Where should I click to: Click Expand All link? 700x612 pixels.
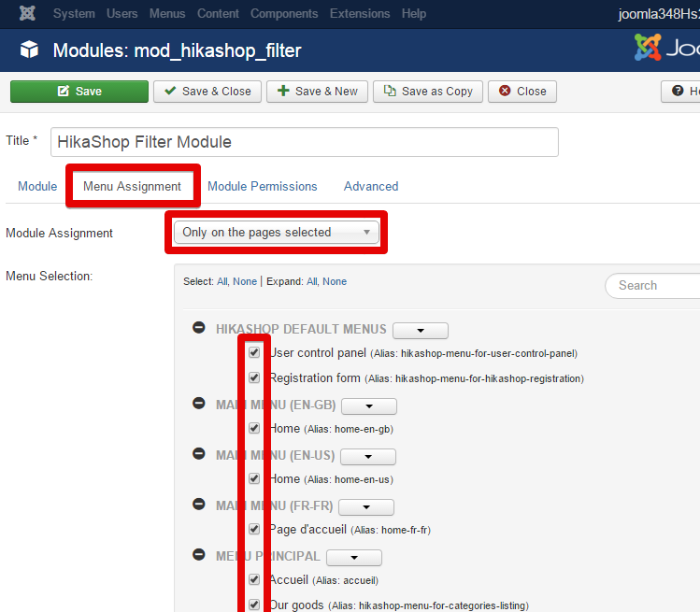pyautogui.click(x=312, y=281)
